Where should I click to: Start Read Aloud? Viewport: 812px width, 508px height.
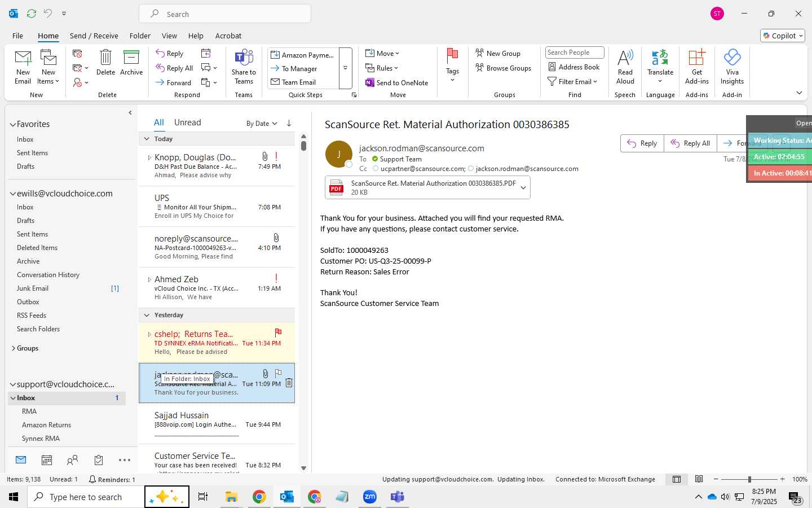625,67
